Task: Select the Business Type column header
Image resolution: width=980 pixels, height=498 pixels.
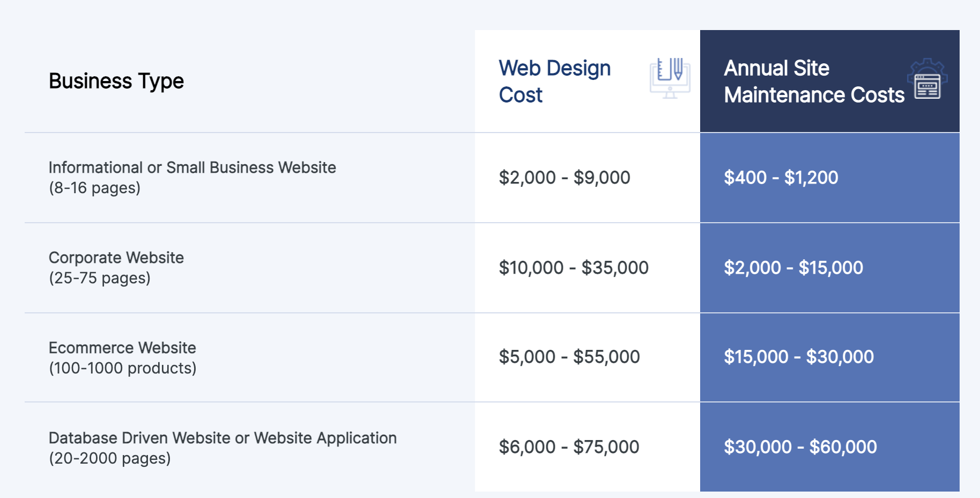Action: 116,81
